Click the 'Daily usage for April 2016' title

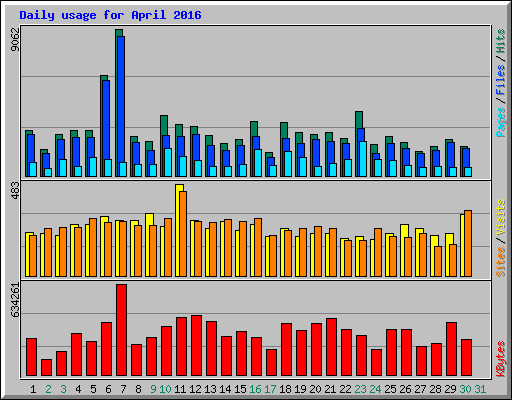110,15
